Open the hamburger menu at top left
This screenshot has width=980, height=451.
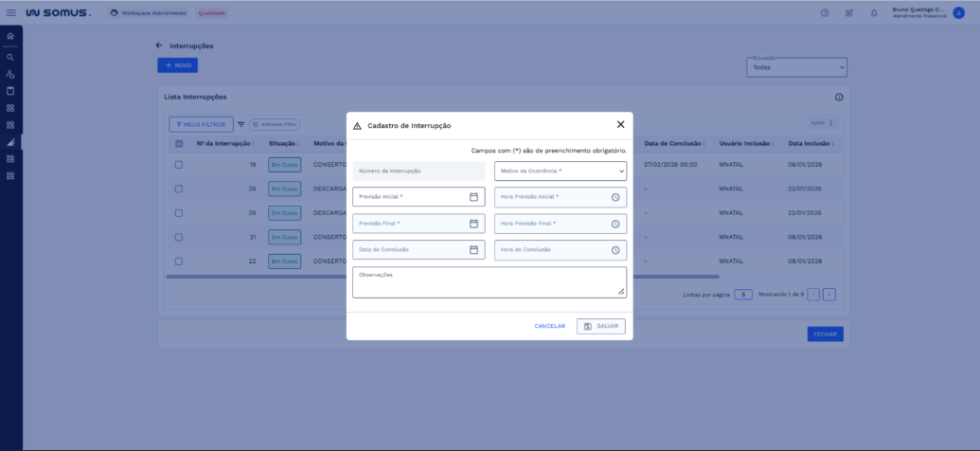tap(10, 12)
